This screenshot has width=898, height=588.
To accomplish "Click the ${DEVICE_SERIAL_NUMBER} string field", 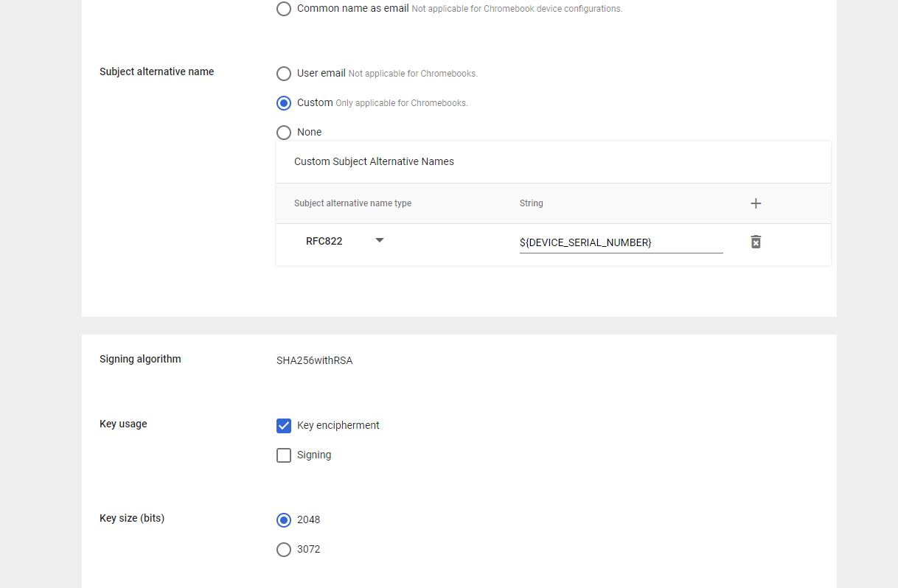I will click(620, 242).
